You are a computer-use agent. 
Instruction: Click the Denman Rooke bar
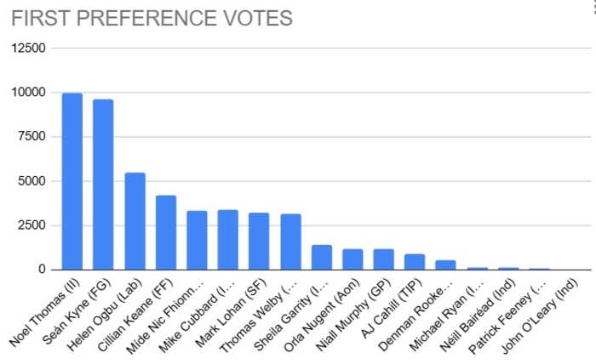(445, 265)
